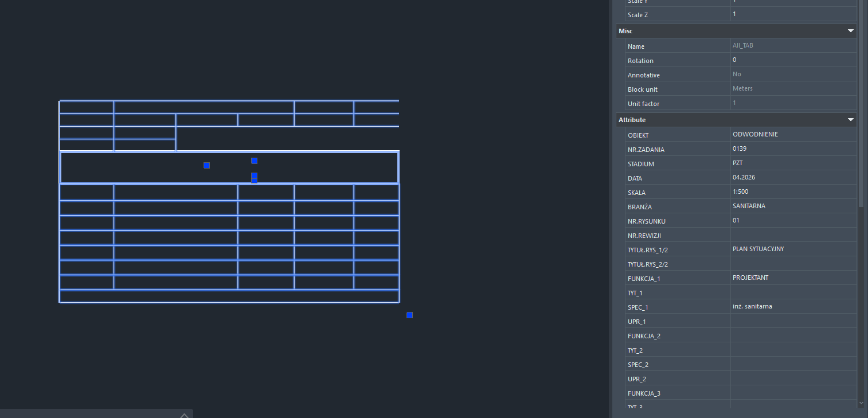Select the NR.RYSUNKU field value 01
Screen dimensions: 868x418
(793, 221)
